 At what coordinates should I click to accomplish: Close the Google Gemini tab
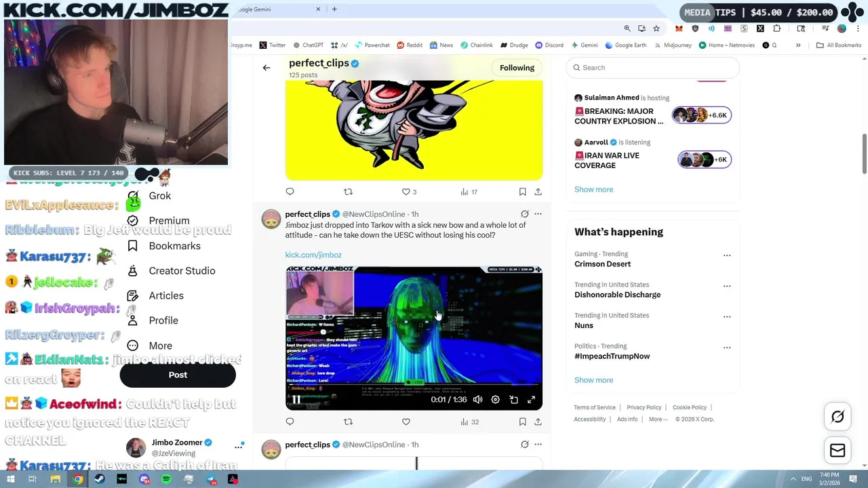(x=319, y=9)
